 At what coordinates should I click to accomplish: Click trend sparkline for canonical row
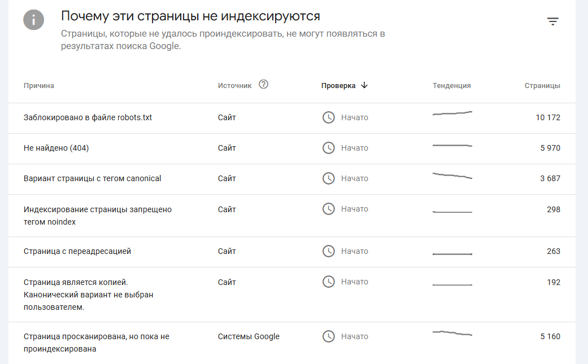(x=452, y=176)
